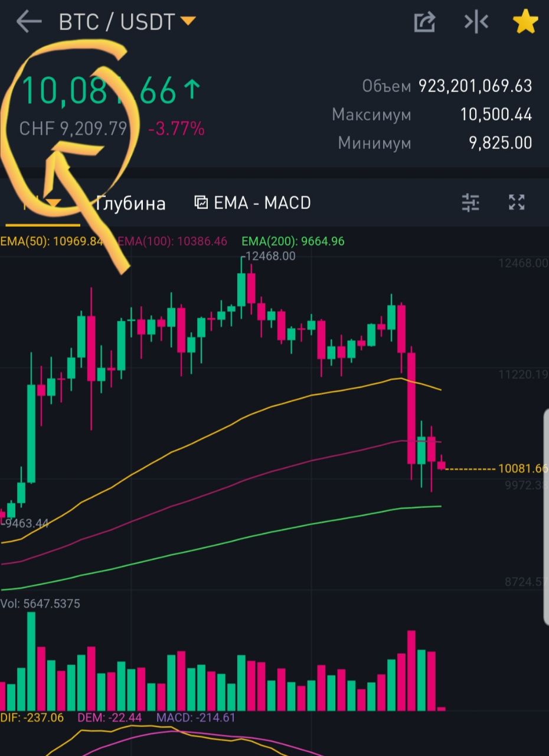Click the EMA(100) indicator label
The height and width of the screenshot is (756, 549).
coord(172,241)
